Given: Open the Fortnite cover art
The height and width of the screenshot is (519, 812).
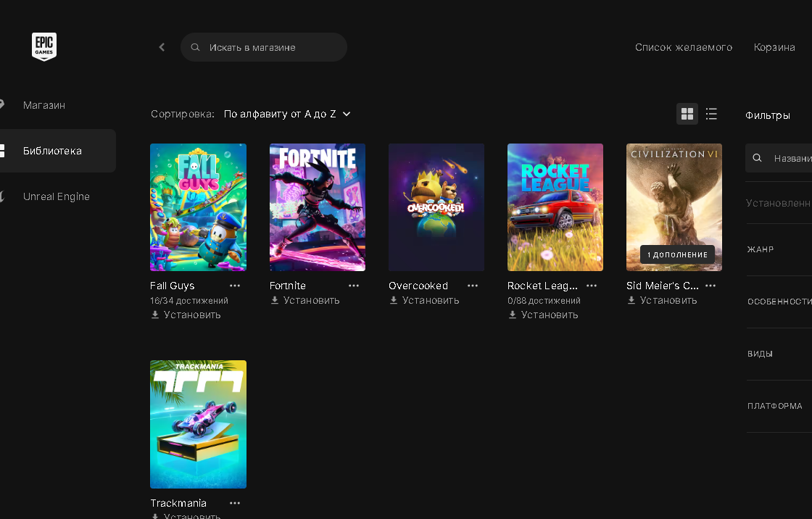Looking at the screenshot, I should (x=318, y=207).
